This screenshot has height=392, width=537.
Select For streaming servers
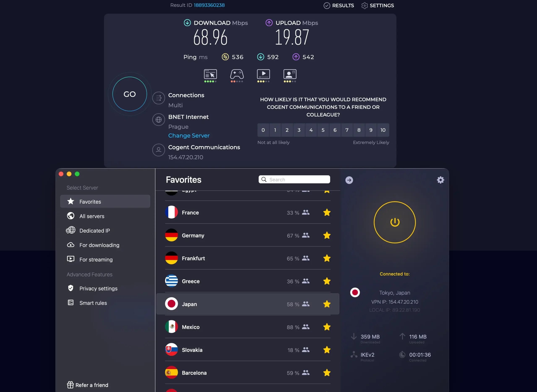(x=96, y=260)
